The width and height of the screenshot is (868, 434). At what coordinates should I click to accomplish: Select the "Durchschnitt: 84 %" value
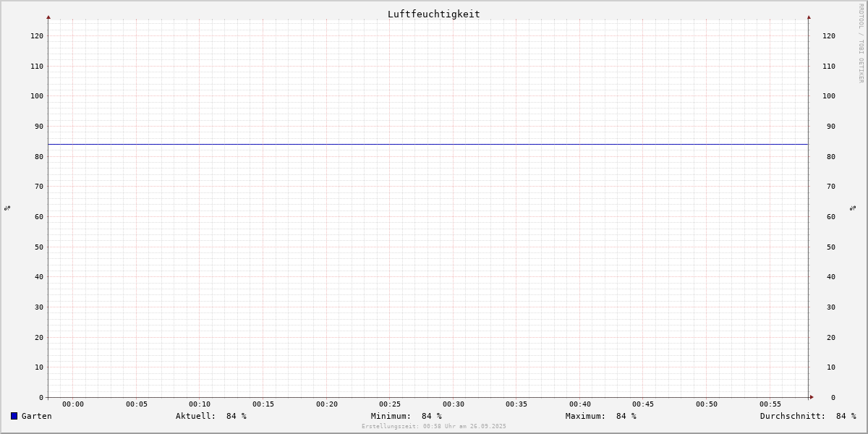click(808, 416)
